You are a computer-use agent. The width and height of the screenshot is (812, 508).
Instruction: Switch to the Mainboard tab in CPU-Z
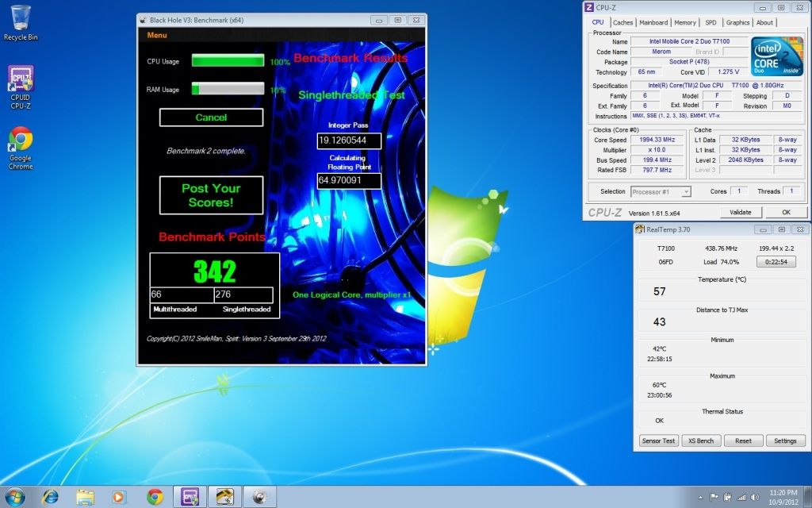coord(653,22)
